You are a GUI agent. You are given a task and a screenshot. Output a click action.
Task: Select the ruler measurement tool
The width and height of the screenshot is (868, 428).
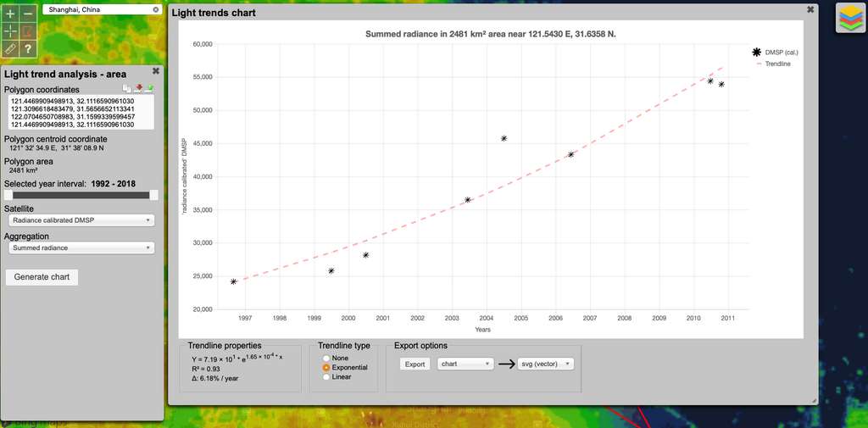[10, 48]
